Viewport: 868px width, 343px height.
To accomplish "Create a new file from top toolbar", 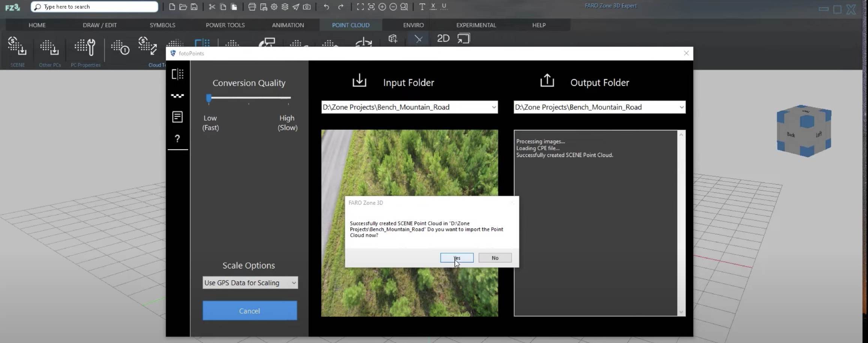I will [x=172, y=7].
